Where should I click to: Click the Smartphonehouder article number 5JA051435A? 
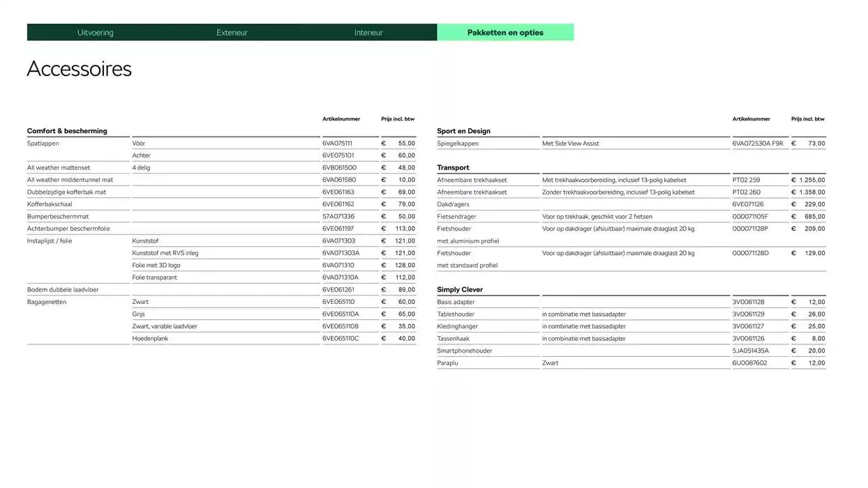tap(751, 350)
